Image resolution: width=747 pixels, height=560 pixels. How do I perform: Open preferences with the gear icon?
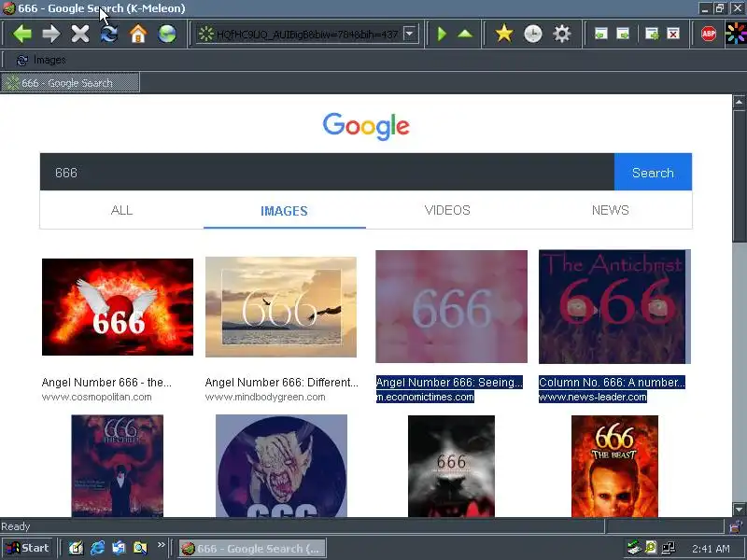pyautogui.click(x=562, y=34)
